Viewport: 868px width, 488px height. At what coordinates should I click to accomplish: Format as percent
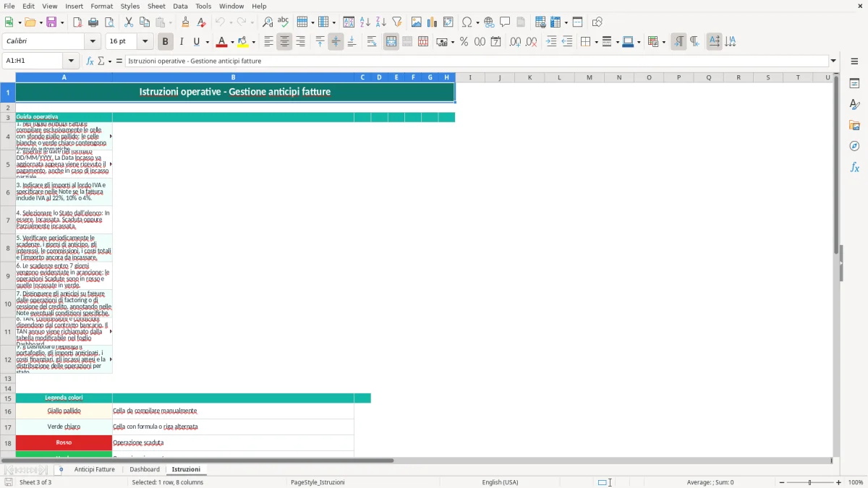[464, 42]
